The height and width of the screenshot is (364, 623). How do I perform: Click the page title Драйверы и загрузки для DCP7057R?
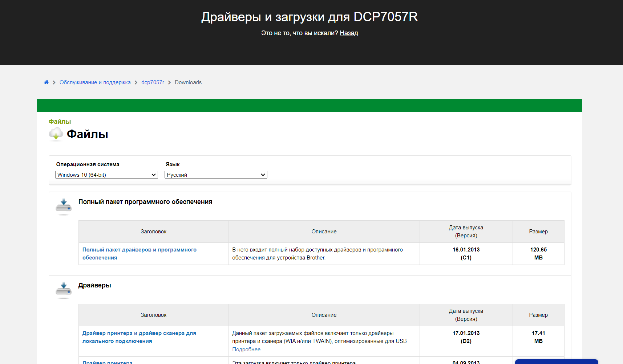tap(310, 17)
